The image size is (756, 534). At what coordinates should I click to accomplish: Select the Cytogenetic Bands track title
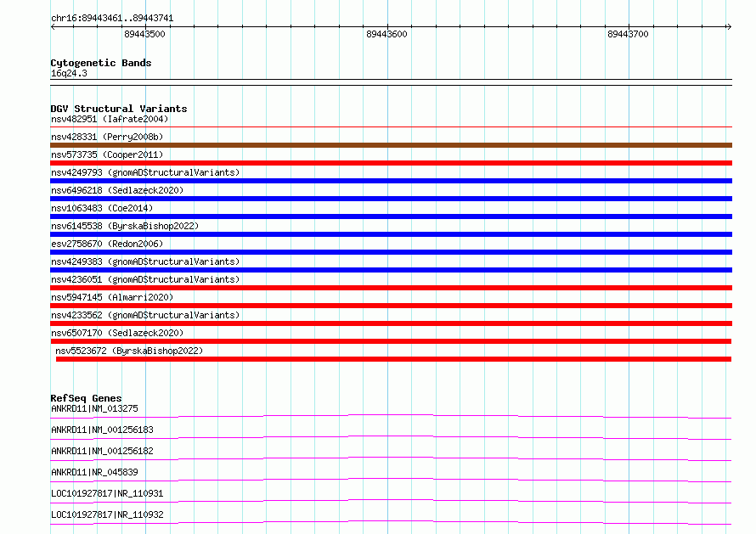click(x=101, y=63)
